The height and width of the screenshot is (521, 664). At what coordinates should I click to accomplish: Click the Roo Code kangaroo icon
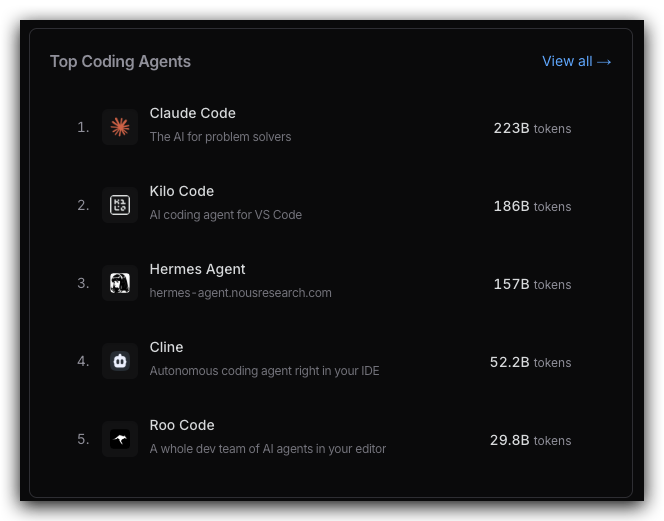click(120, 439)
